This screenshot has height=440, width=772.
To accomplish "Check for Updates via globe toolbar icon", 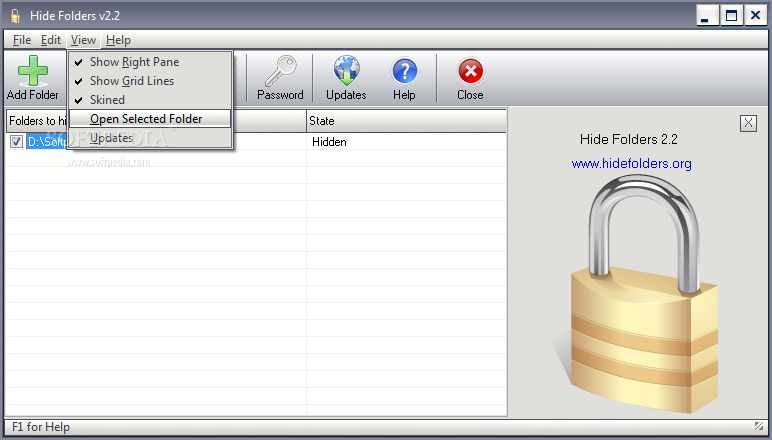I will coord(346,71).
